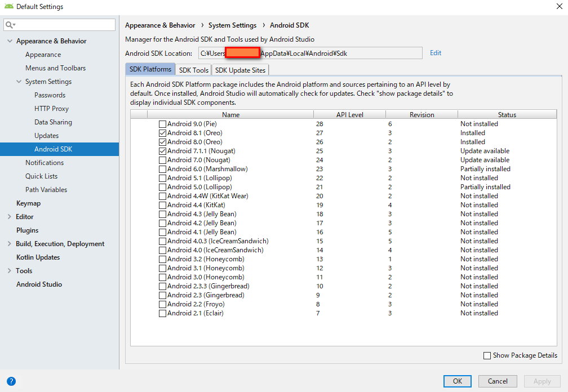The height and width of the screenshot is (392, 568).
Task: Enable Show Package Details checkbox
Action: point(487,356)
